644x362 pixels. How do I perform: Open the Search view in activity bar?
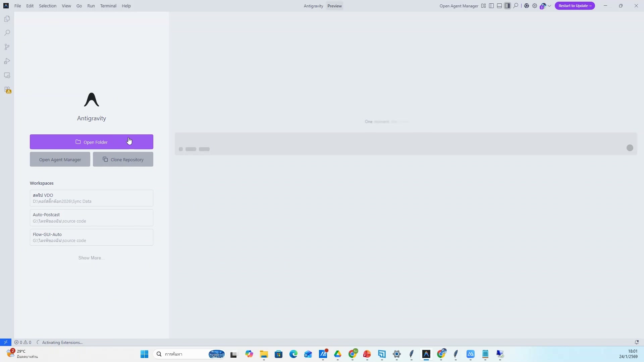pyautogui.click(x=7, y=33)
